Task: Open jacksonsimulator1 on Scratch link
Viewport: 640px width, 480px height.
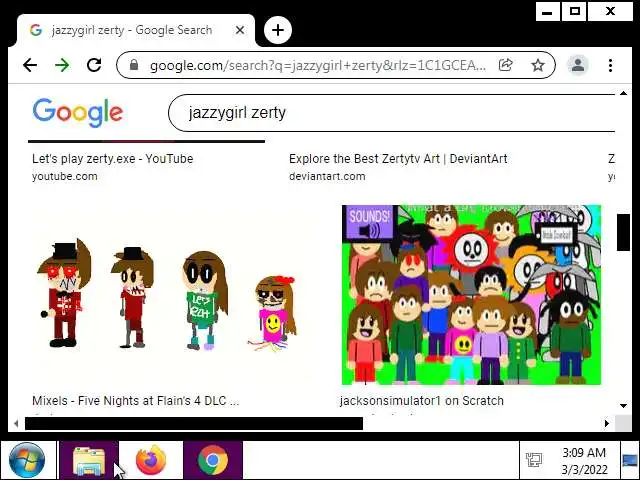Action: 422,400
